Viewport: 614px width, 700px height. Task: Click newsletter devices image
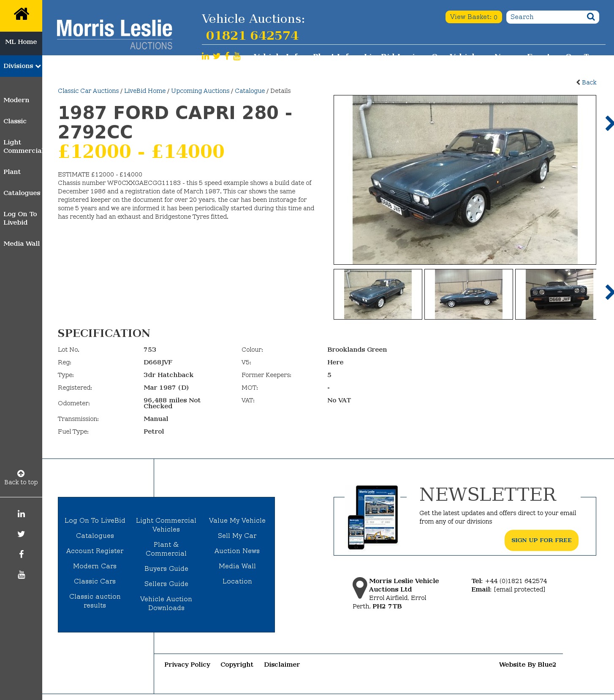click(373, 517)
